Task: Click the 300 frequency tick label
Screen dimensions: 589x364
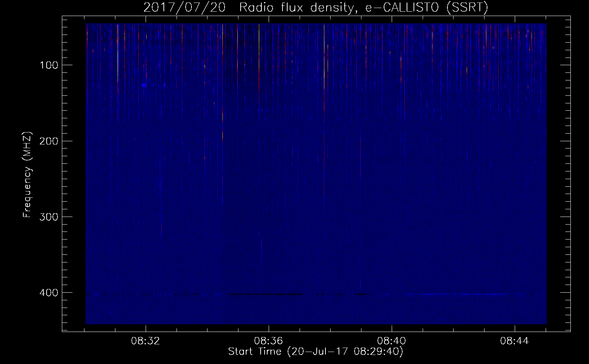Action: coord(49,217)
